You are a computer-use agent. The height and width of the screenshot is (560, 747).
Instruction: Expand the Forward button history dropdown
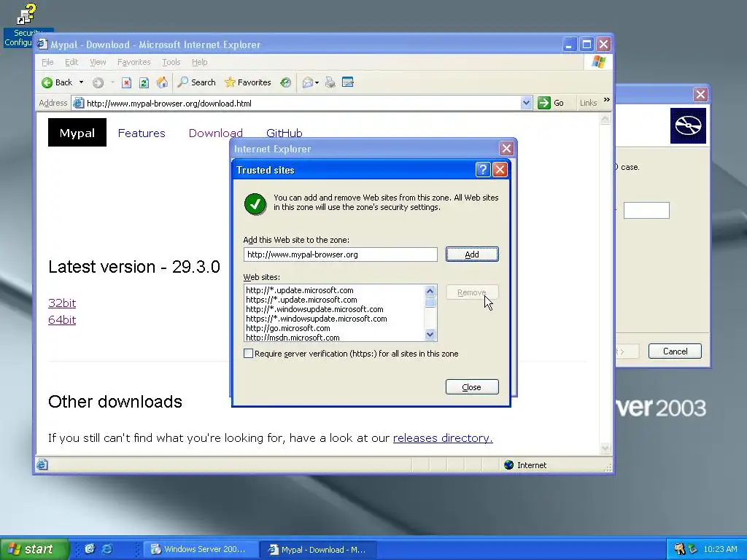tap(112, 82)
